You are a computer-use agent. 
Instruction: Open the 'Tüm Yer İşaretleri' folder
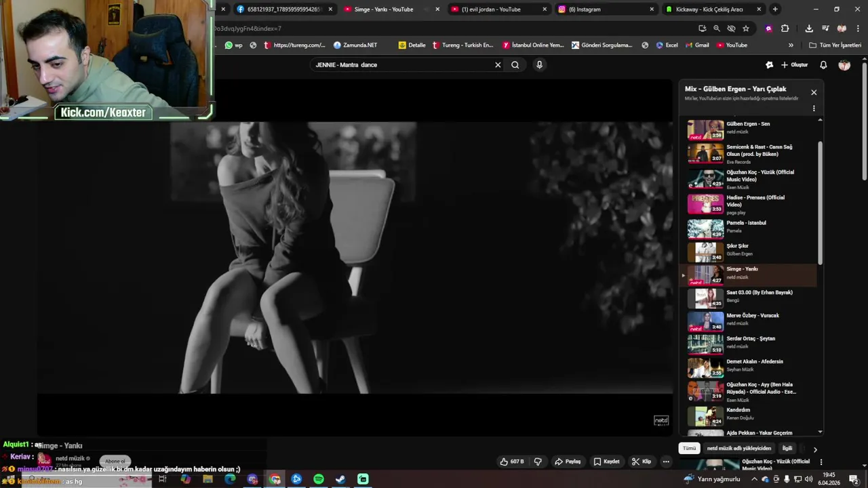click(x=835, y=45)
